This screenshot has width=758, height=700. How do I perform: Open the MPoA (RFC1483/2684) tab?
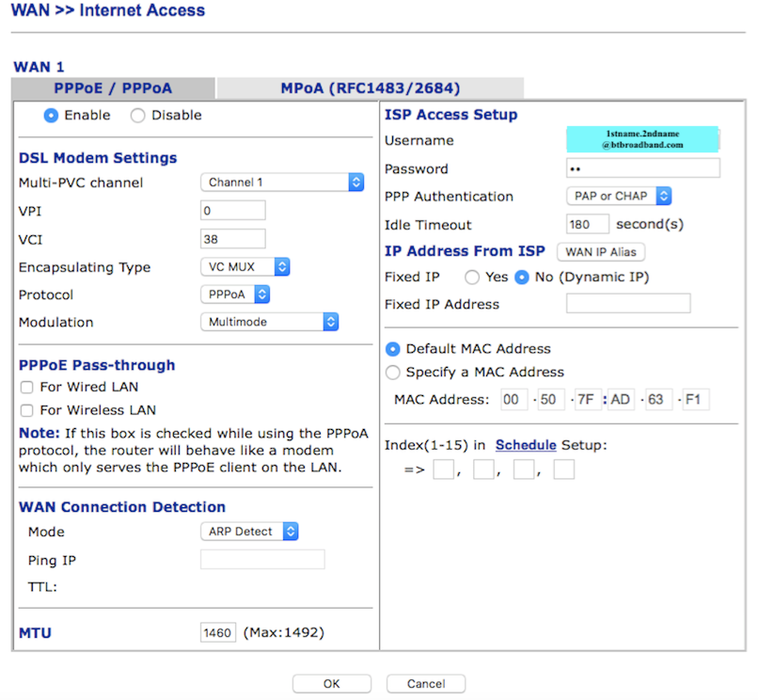[371, 88]
